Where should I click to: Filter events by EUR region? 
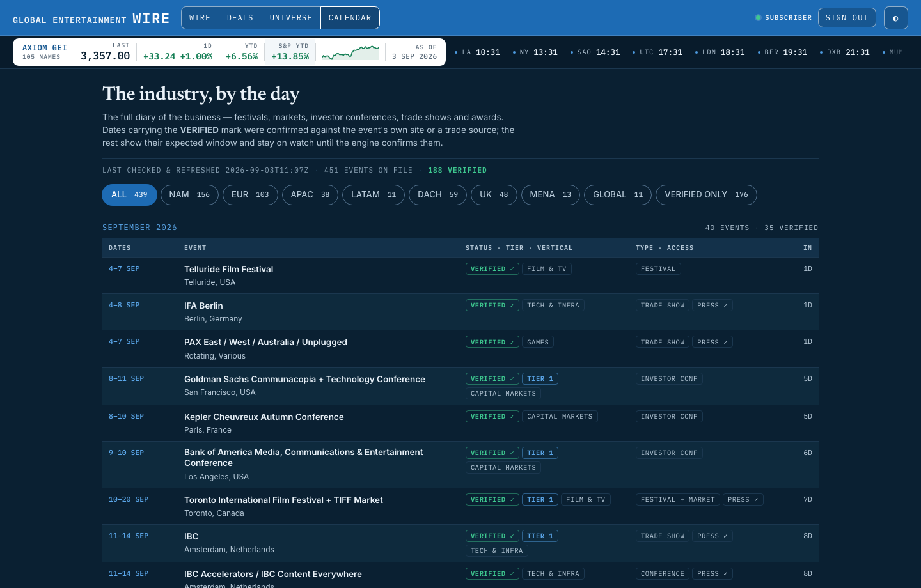(250, 195)
